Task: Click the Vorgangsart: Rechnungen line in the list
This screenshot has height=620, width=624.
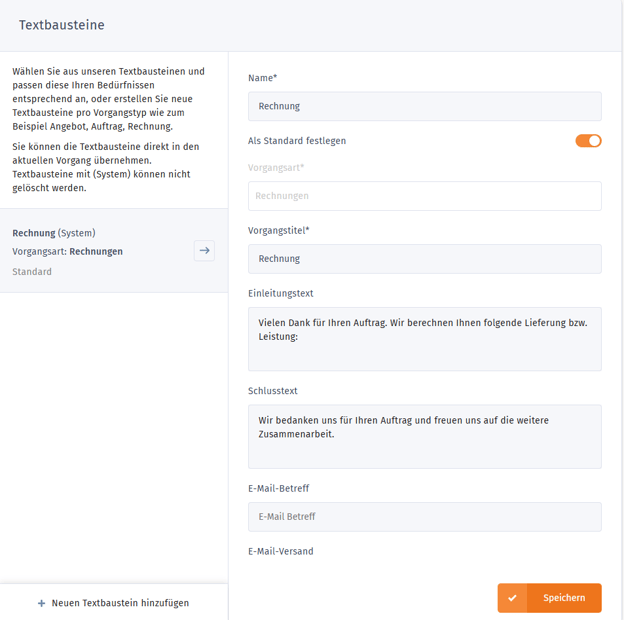Action: [x=67, y=252]
